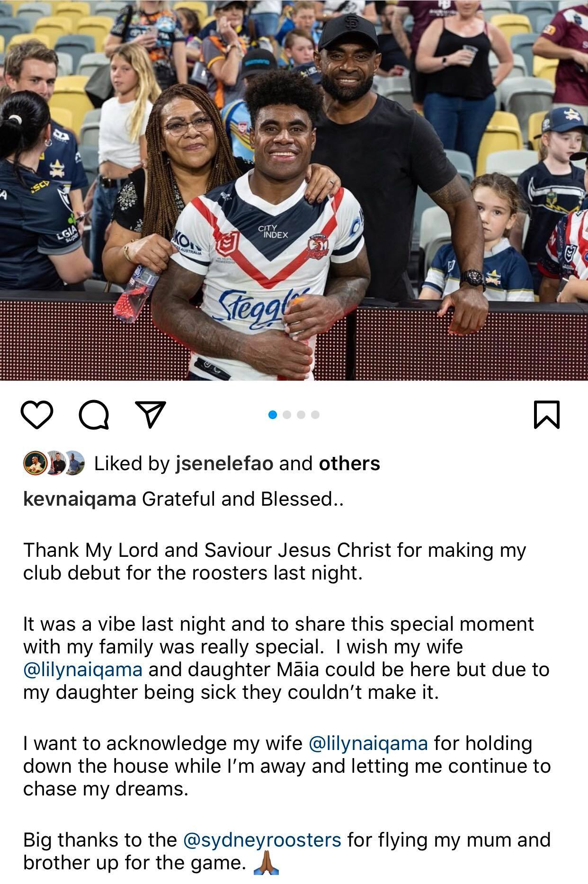
Task: Tap praying hands emoji in caption
Action: (267, 863)
